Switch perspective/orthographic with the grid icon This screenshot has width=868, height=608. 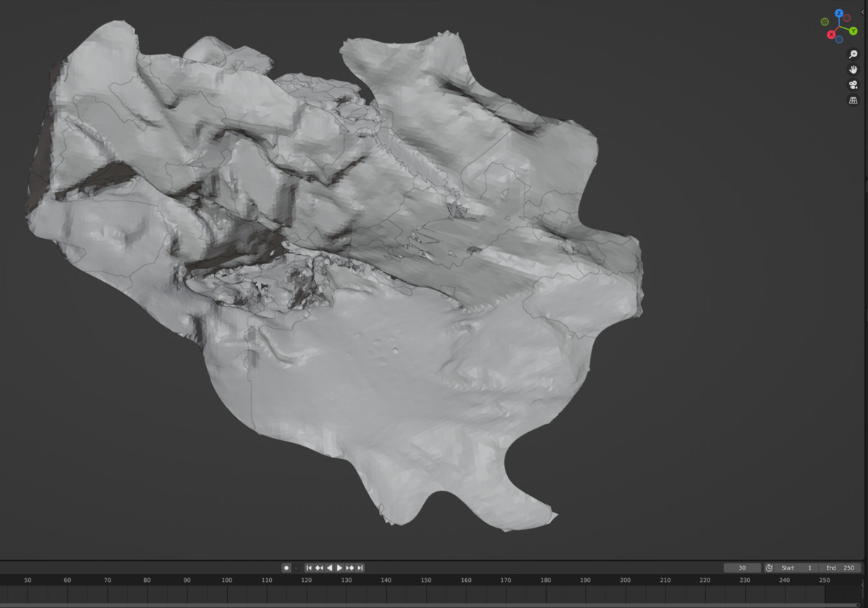click(x=853, y=101)
